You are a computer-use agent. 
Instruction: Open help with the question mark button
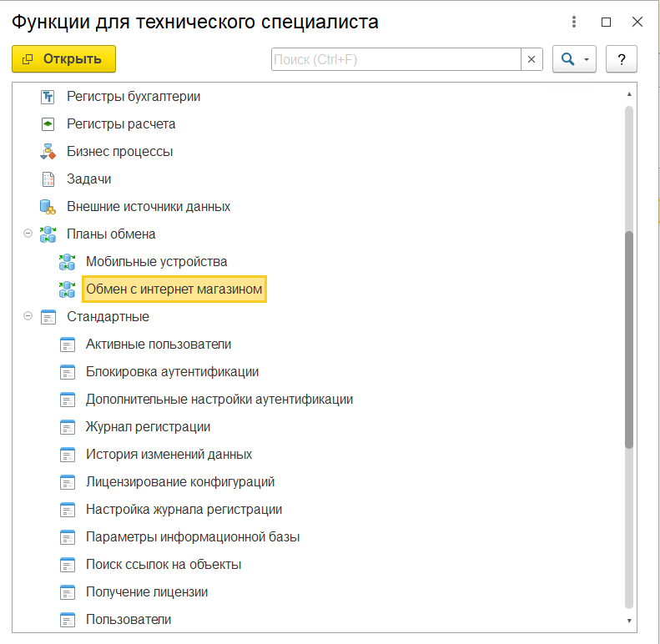(x=621, y=59)
